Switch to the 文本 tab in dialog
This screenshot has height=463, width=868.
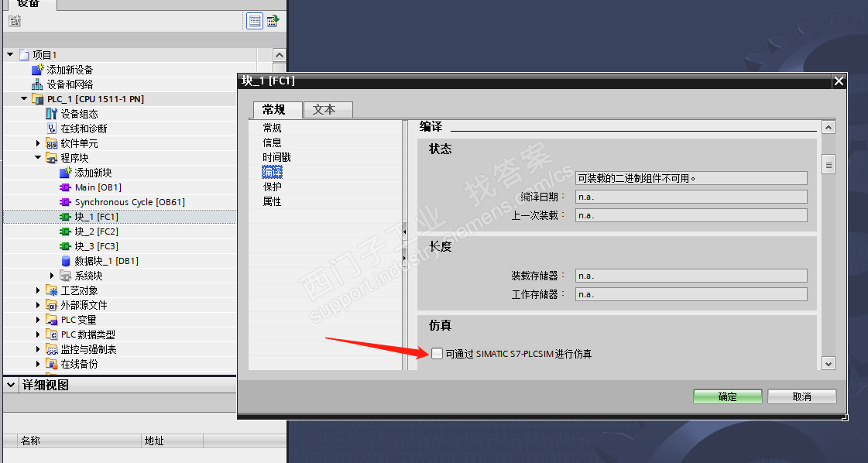pyautogui.click(x=328, y=110)
